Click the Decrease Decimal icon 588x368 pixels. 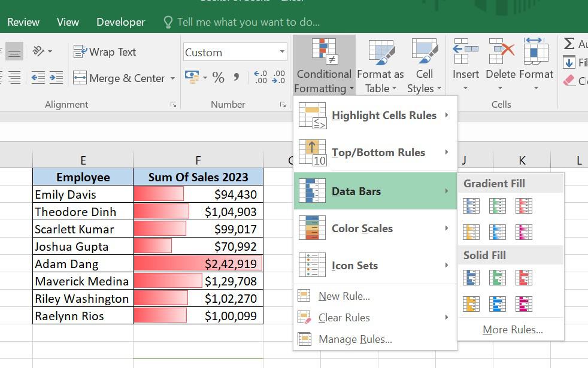click(x=279, y=77)
